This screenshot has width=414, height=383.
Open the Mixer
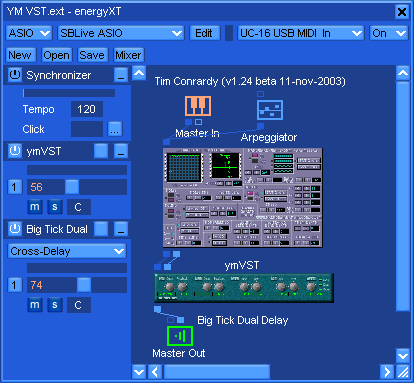click(x=129, y=55)
